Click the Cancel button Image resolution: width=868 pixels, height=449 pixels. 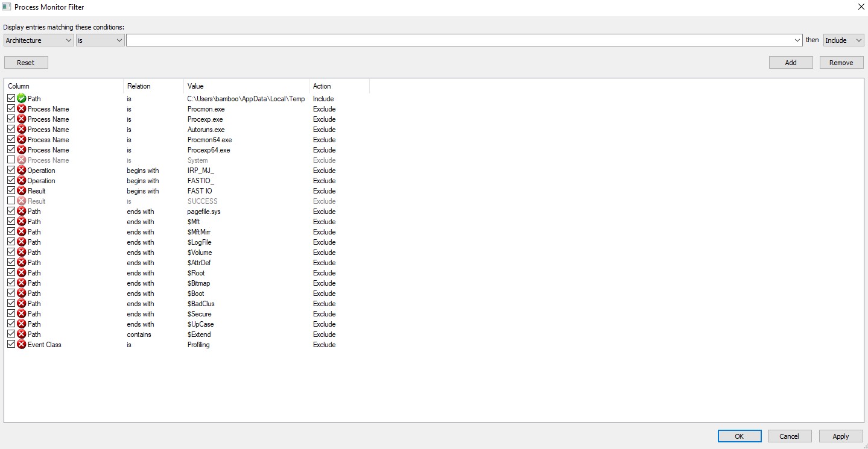coord(790,436)
